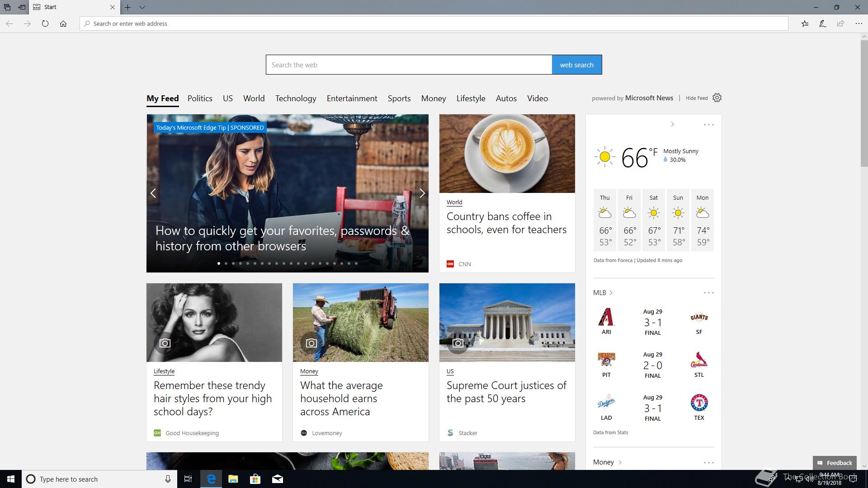Image resolution: width=868 pixels, height=488 pixels.
Task: Click the Edge taskbar icon
Action: point(211,479)
